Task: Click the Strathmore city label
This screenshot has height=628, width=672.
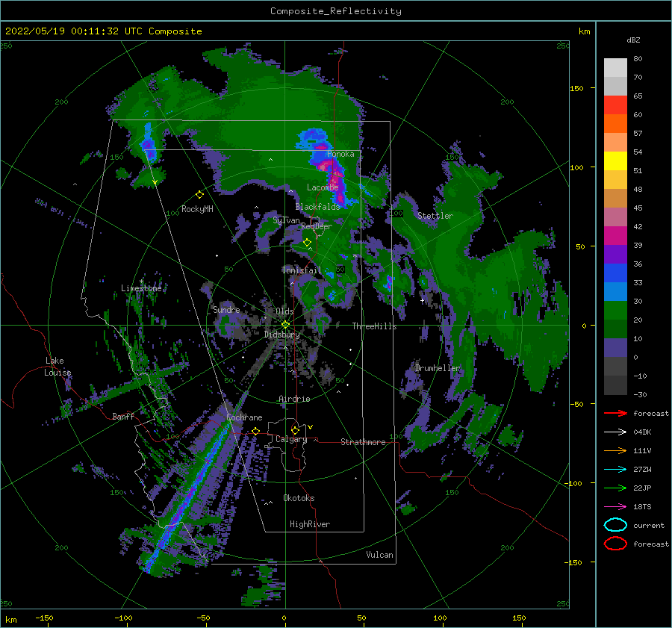Action: (363, 442)
